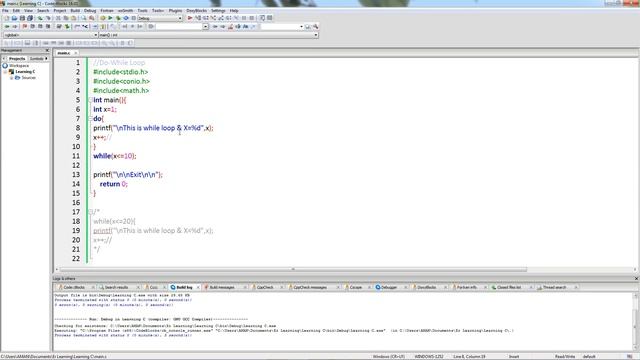The width and height of the screenshot is (640, 360).
Task: Switch to the CppCheck messages tab
Action: coord(310,287)
